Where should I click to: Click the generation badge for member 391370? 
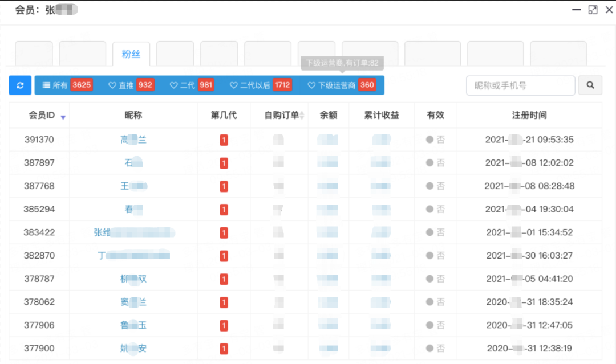[x=224, y=140]
